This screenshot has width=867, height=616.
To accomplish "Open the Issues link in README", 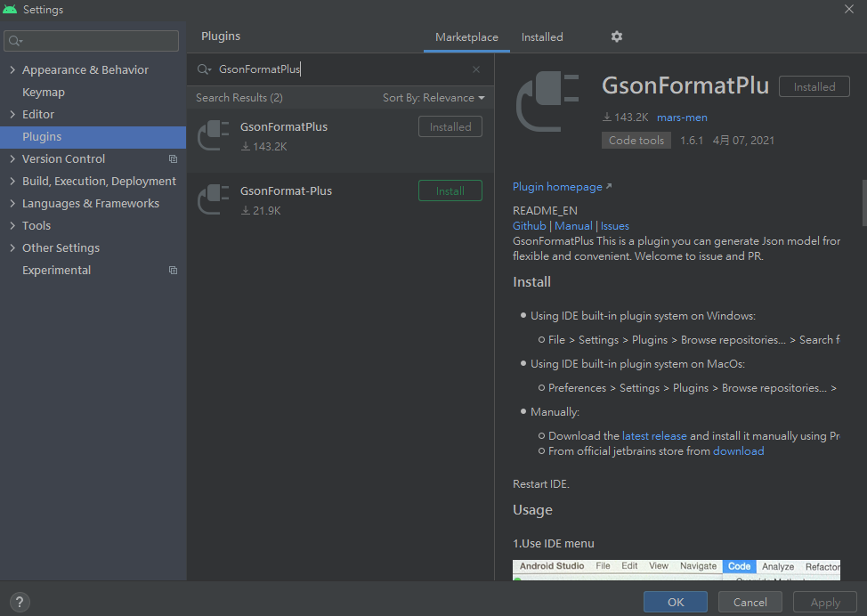I will [615, 225].
